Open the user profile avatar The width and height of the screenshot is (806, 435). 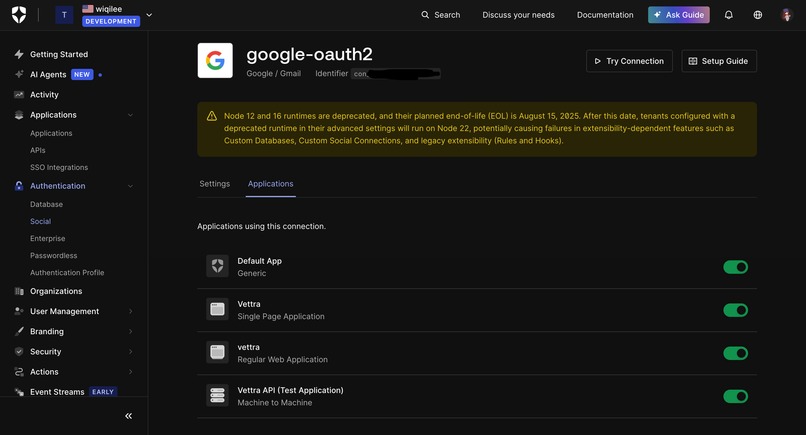pos(786,15)
